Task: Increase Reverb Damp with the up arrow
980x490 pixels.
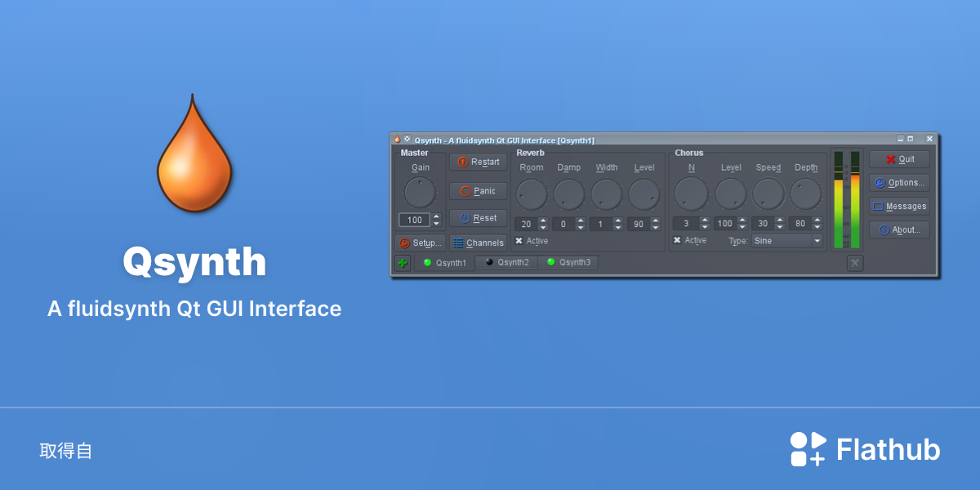Action: (x=581, y=220)
